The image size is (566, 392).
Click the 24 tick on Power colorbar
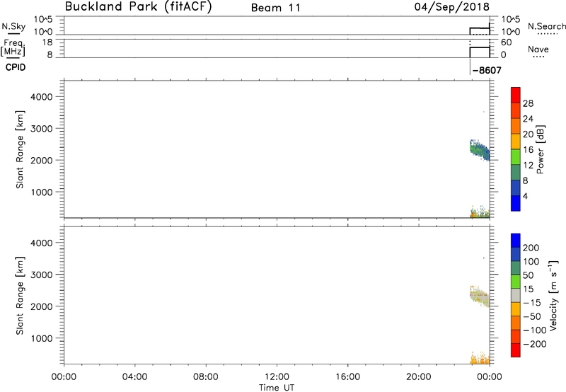528,119
